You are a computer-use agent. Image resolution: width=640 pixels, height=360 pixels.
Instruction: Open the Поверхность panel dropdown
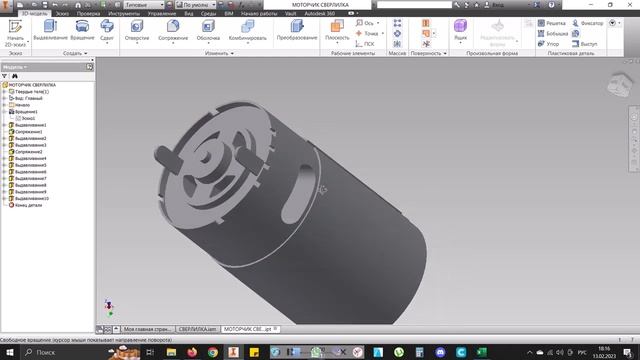[428, 53]
